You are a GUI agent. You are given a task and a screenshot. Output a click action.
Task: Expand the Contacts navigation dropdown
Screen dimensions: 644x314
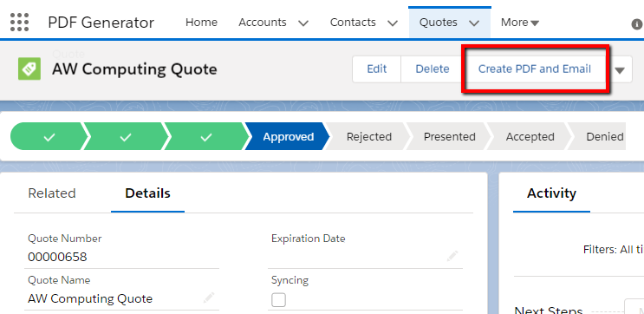[393, 23]
